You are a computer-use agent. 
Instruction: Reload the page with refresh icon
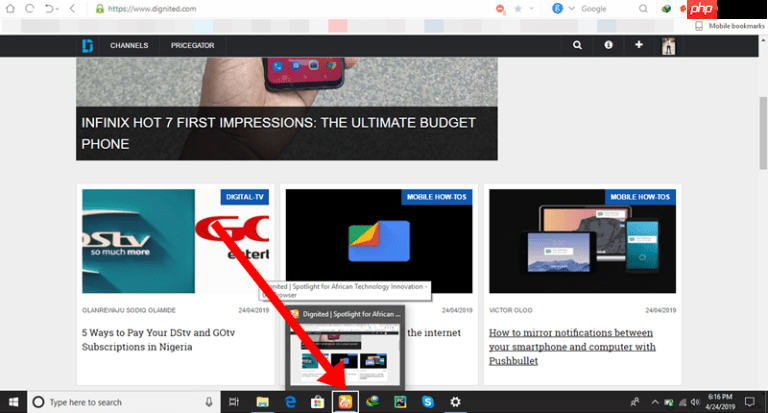pyautogui.click(x=30, y=8)
